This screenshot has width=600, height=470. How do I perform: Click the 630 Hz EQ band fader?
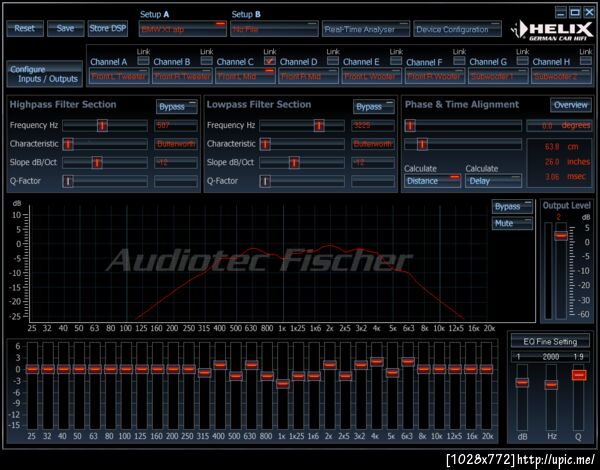pos(251,365)
